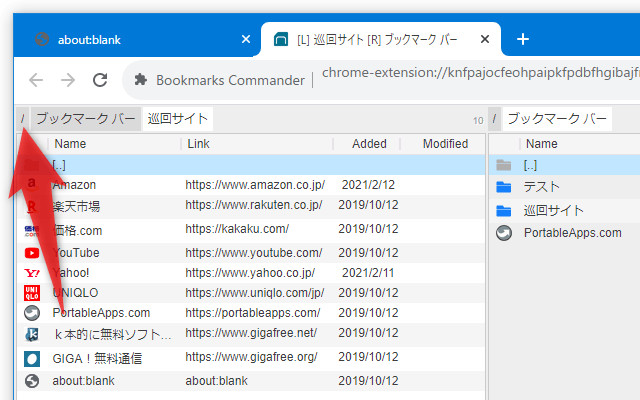Click the UNIQLO favicon in left panel
Image resolution: width=640 pixels, height=400 pixels.
32,293
